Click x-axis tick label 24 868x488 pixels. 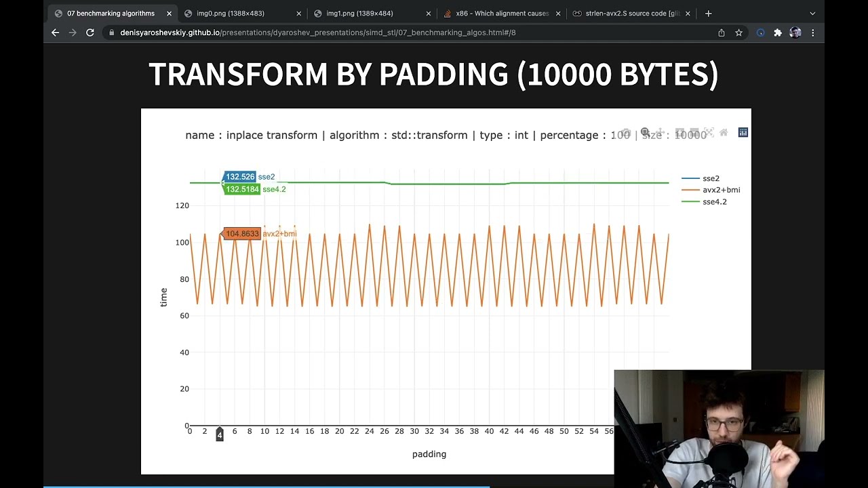click(369, 431)
